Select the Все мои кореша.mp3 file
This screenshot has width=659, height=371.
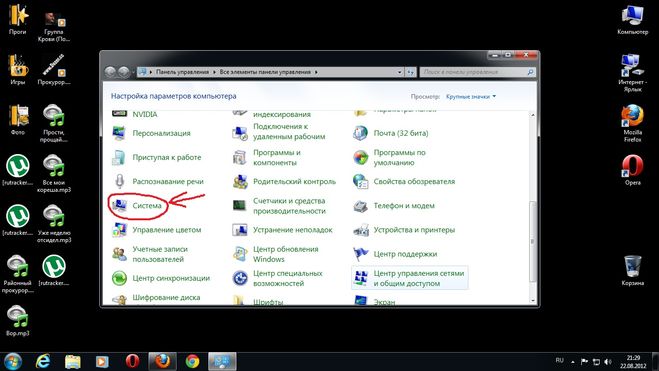(54, 174)
